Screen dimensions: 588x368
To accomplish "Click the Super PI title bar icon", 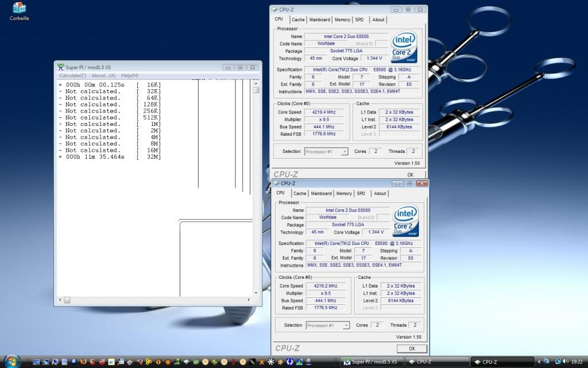I will click(x=61, y=67).
